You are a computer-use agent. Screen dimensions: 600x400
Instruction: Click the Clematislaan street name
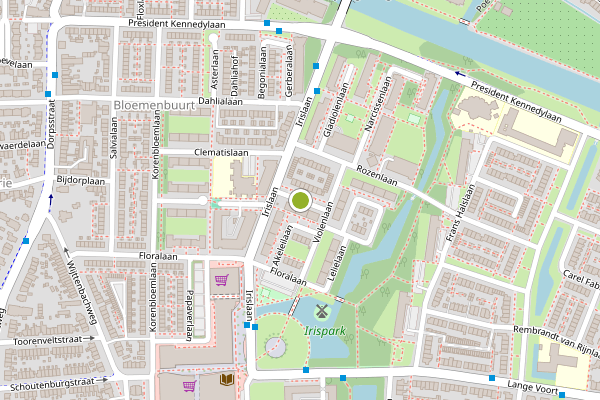[221, 152]
